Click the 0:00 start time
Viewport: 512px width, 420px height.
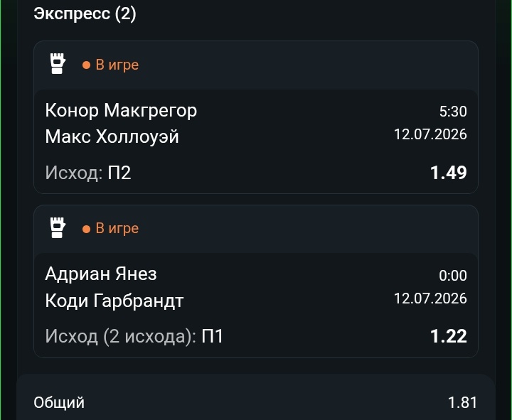coord(453,276)
